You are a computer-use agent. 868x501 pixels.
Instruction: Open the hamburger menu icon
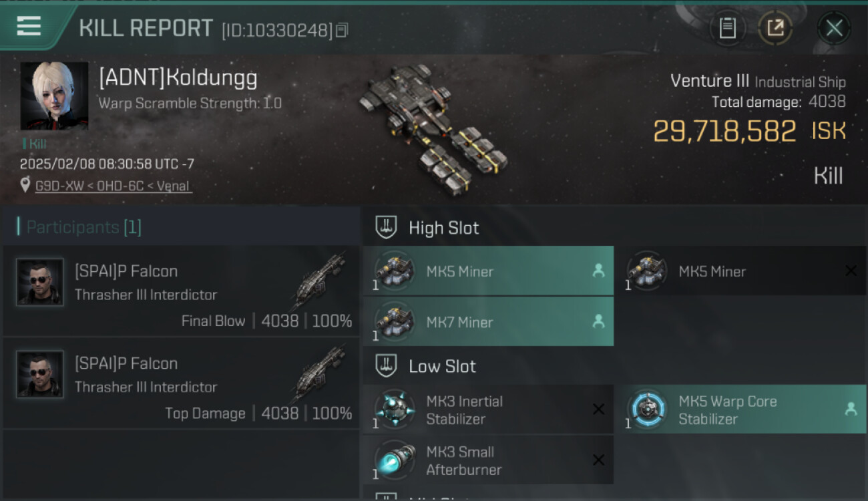[29, 26]
